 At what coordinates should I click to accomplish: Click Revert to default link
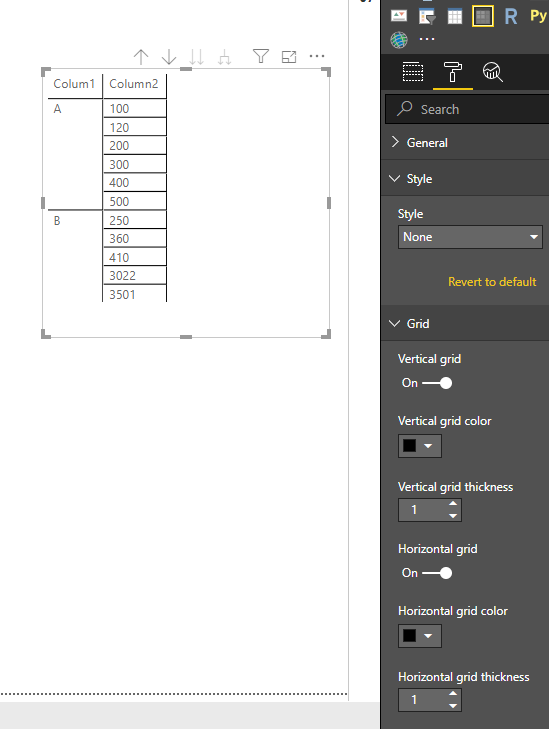point(492,282)
